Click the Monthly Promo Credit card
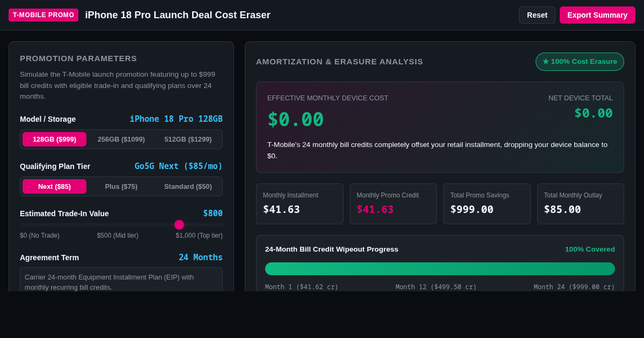The width and height of the screenshot is (644, 338). pos(393,204)
